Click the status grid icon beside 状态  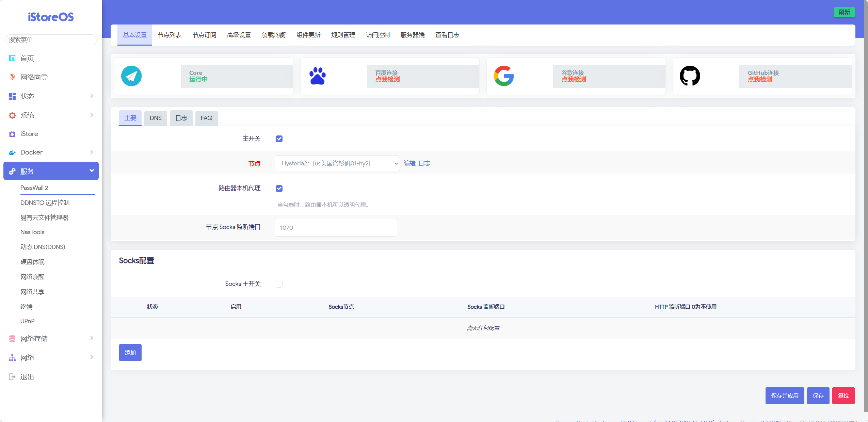(x=12, y=96)
